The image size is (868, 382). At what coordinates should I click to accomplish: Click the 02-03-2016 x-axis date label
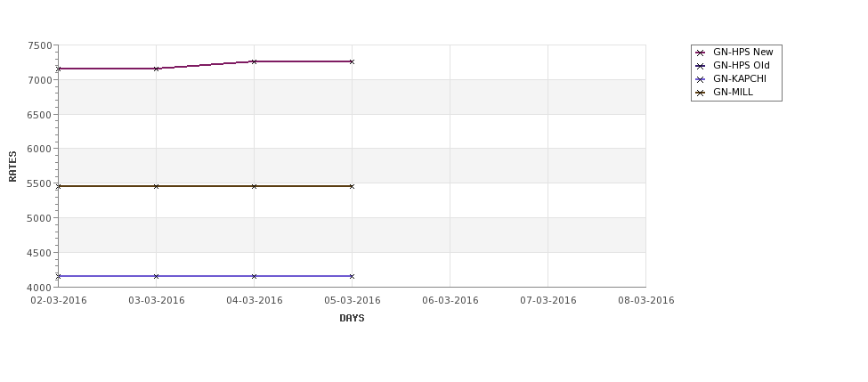[x=59, y=301]
